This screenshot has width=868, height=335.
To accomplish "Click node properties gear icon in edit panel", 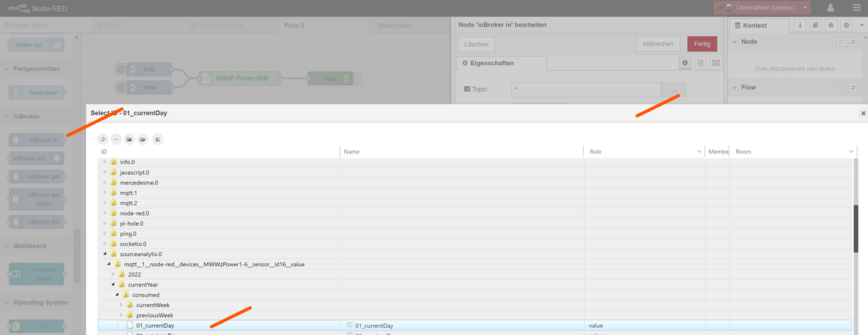I will click(685, 64).
